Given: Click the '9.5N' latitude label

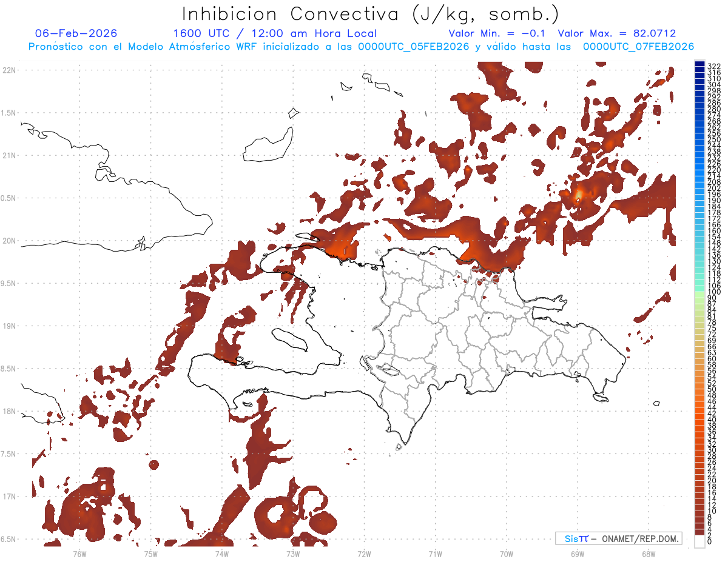Looking at the screenshot, I should click(9, 283).
